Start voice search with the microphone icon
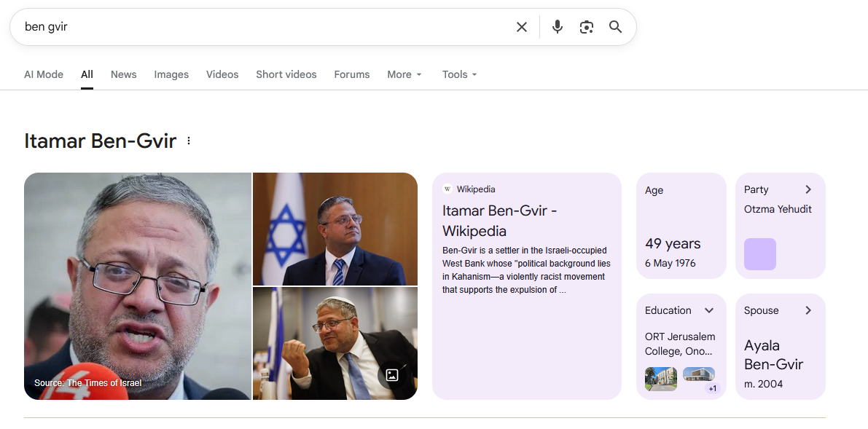 point(558,27)
